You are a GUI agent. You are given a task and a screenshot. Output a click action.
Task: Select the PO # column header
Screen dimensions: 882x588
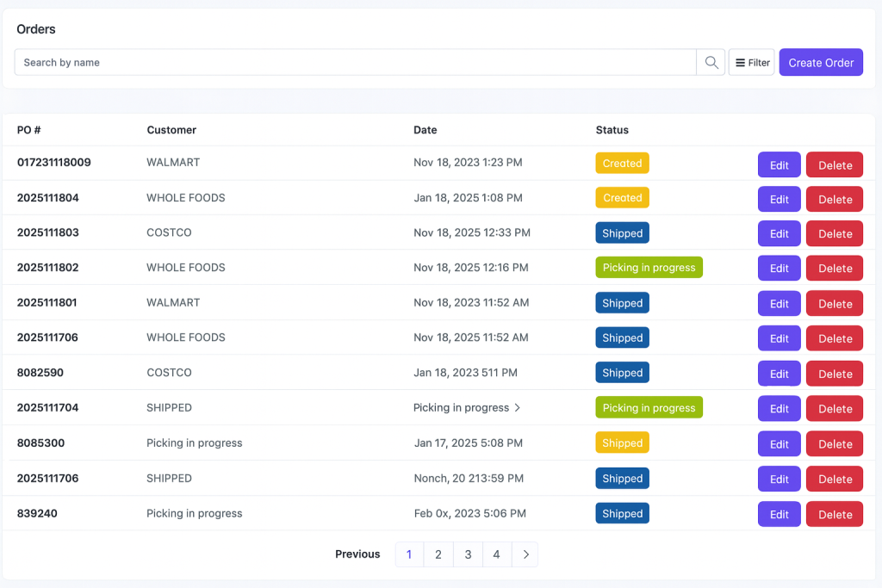click(28, 130)
